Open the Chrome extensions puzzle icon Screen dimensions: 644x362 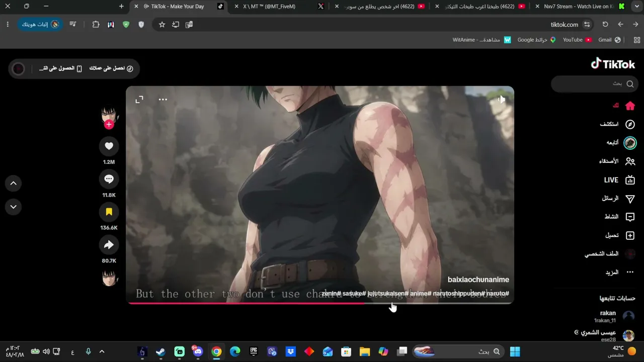click(x=96, y=24)
